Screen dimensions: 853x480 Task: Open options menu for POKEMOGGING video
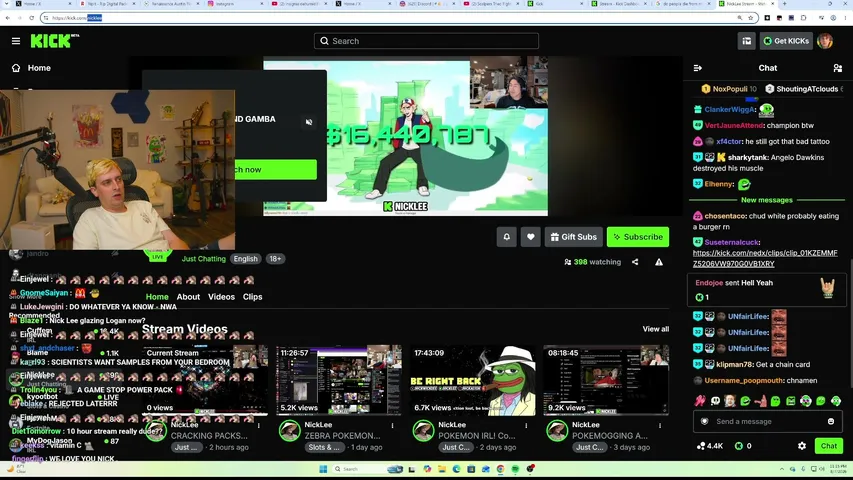(x=660, y=426)
